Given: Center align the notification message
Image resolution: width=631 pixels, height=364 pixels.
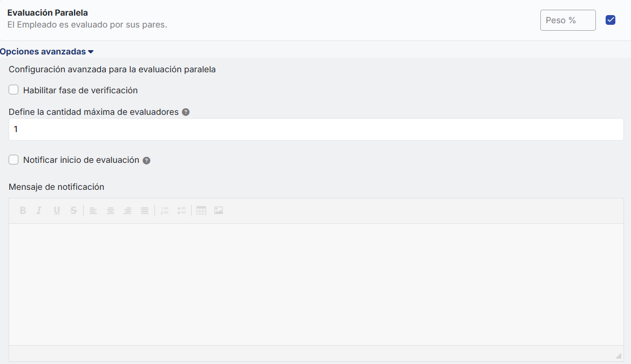Looking at the screenshot, I should pyautogui.click(x=111, y=211).
